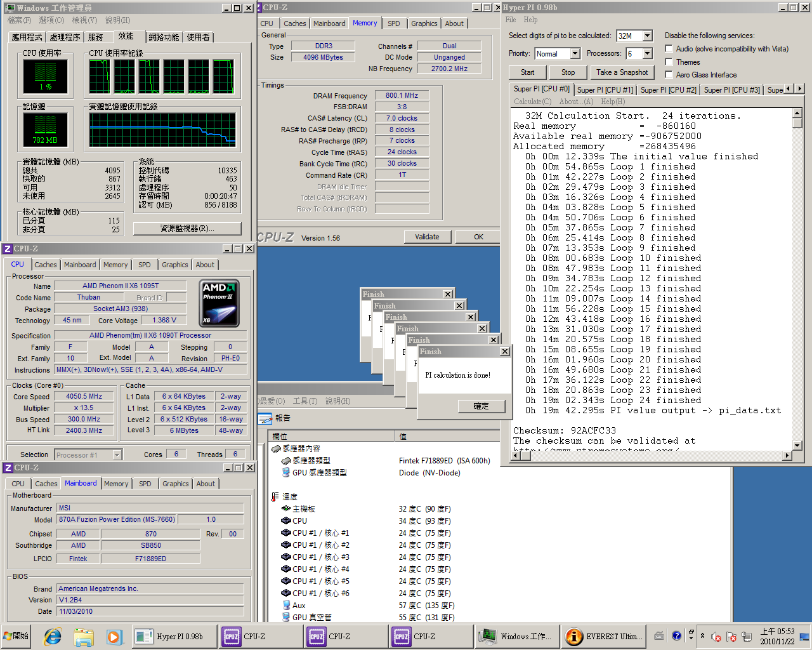Open Windows Explorer folder icon on taskbar

tap(83, 637)
